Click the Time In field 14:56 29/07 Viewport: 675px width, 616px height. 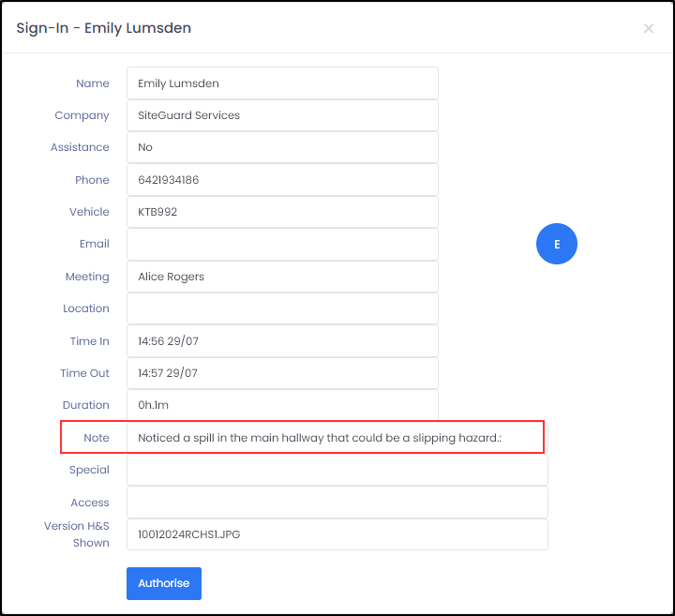[282, 341]
